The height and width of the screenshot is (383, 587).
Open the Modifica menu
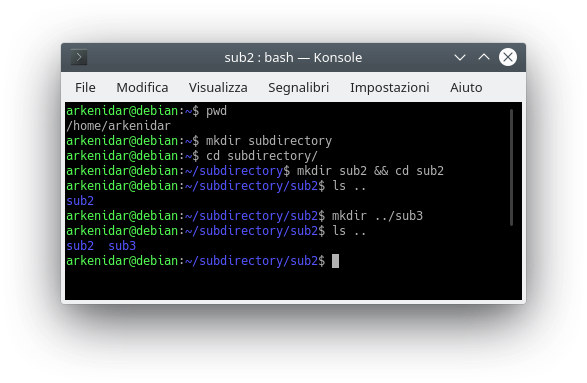pyautogui.click(x=142, y=88)
